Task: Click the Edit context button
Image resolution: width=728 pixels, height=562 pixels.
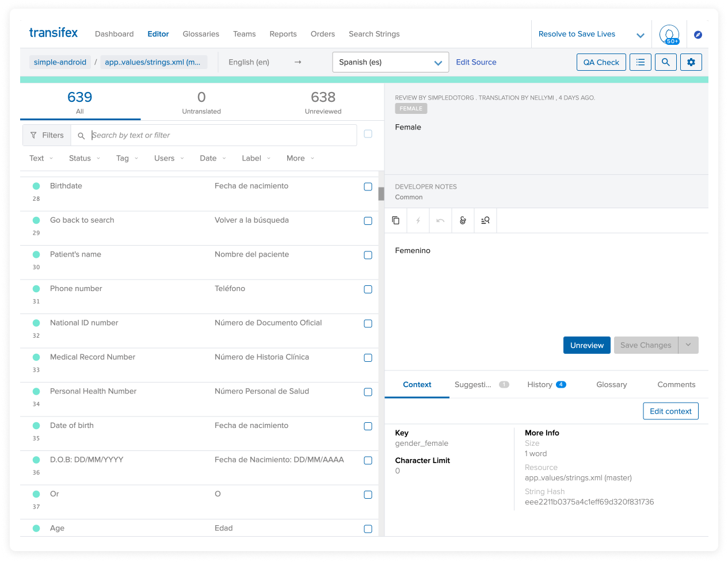Action: pyautogui.click(x=670, y=411)
